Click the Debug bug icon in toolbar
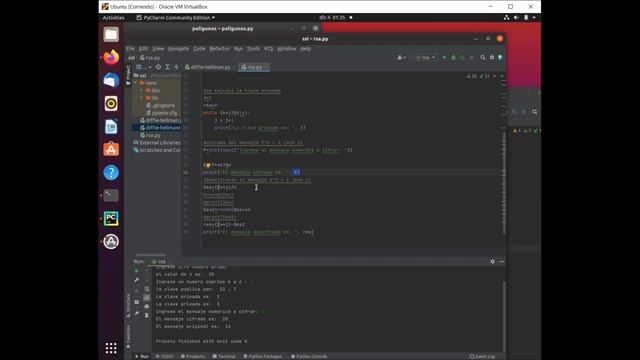This screenshot has height=360, width=640. [453, 58]
